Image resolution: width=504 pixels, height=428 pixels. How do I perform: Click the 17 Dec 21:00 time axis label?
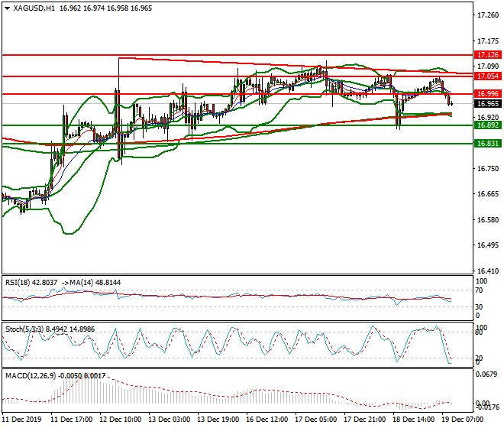tap(364, 420)
